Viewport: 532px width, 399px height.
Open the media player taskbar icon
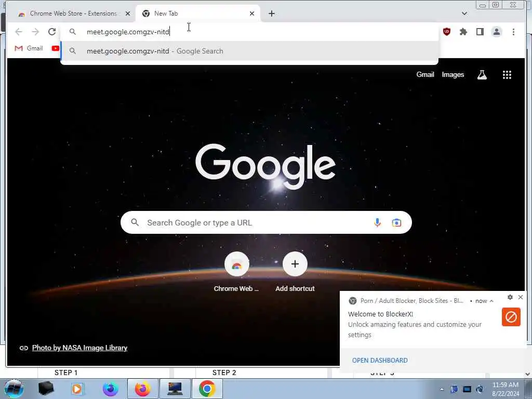click(77, 389)
